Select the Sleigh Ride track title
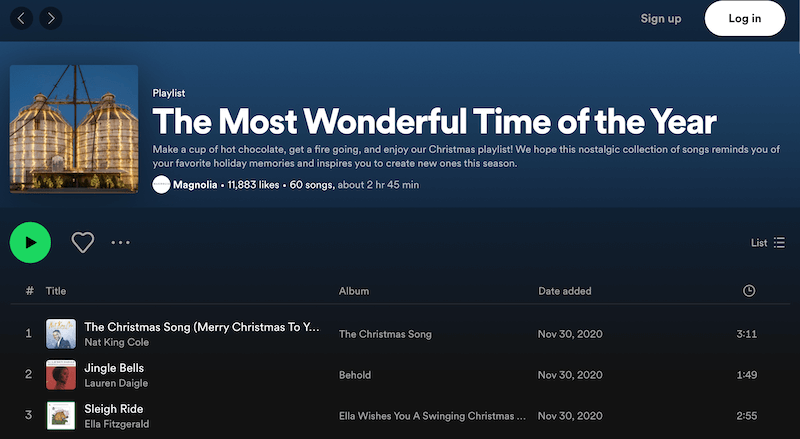800x439 pixels. point(114,409)
